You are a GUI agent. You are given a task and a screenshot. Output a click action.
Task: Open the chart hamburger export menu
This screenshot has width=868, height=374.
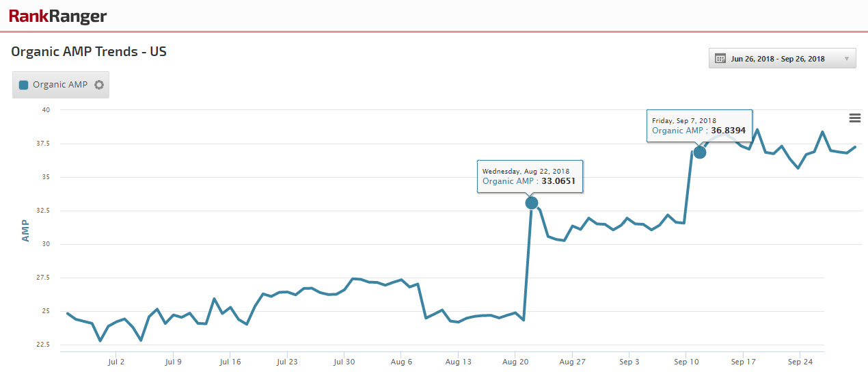click(x=854, y=118)
